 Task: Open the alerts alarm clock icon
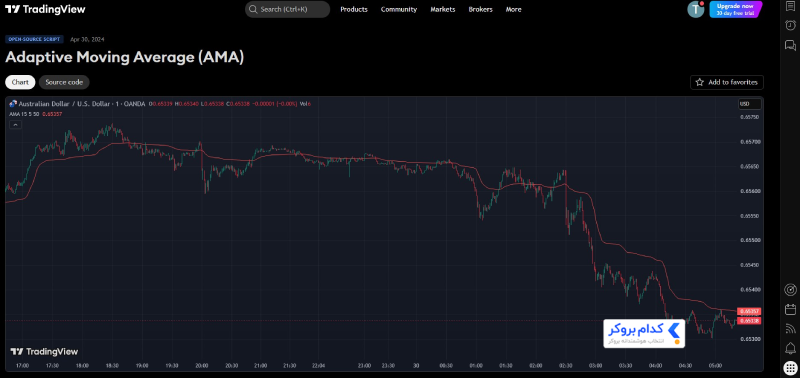[x=790, y=26]
